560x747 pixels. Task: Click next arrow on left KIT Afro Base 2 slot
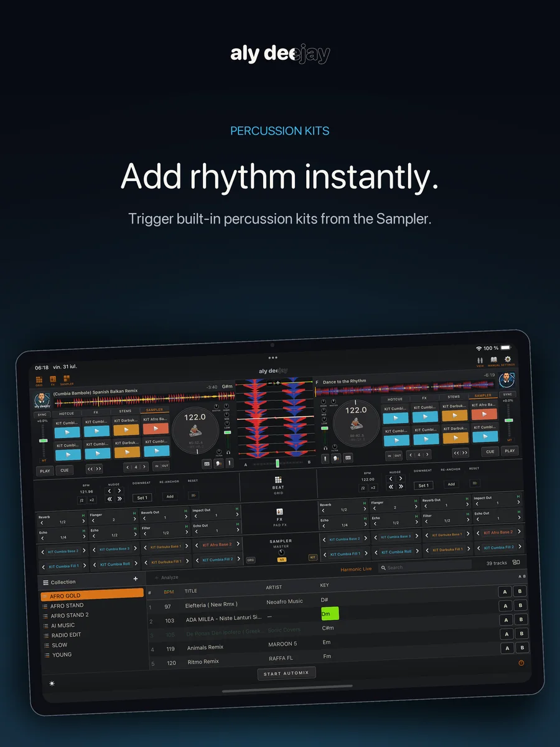tap(238, 545)
